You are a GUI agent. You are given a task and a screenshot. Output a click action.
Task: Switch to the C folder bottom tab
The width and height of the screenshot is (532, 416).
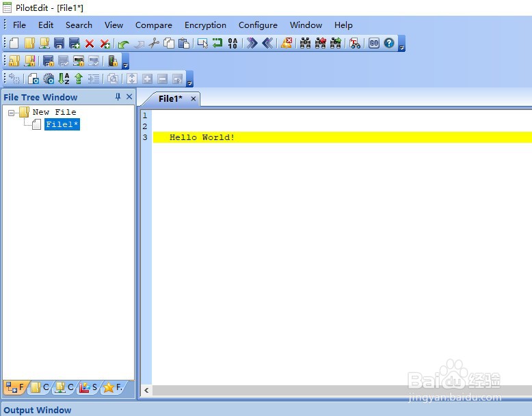coord(40,387)
